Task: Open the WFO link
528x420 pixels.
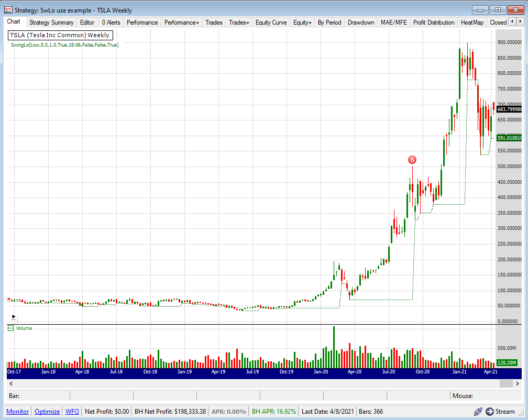Action: (x=72, y=411)
